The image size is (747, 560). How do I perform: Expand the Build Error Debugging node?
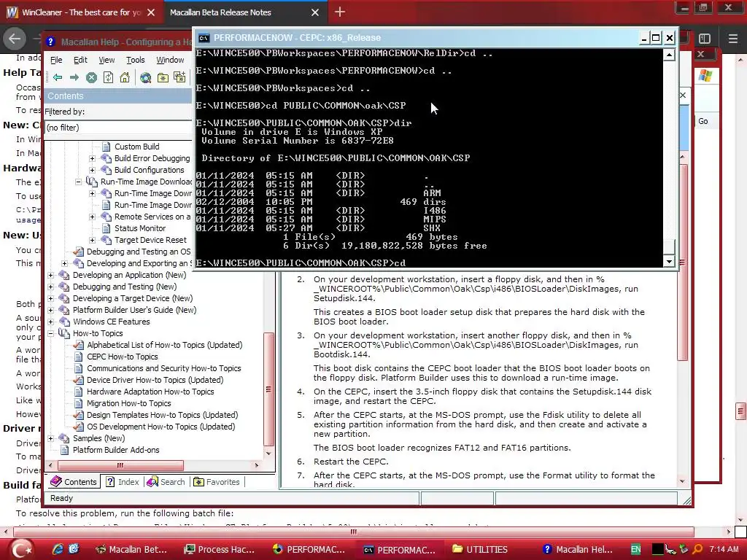(x=93, y=158)
